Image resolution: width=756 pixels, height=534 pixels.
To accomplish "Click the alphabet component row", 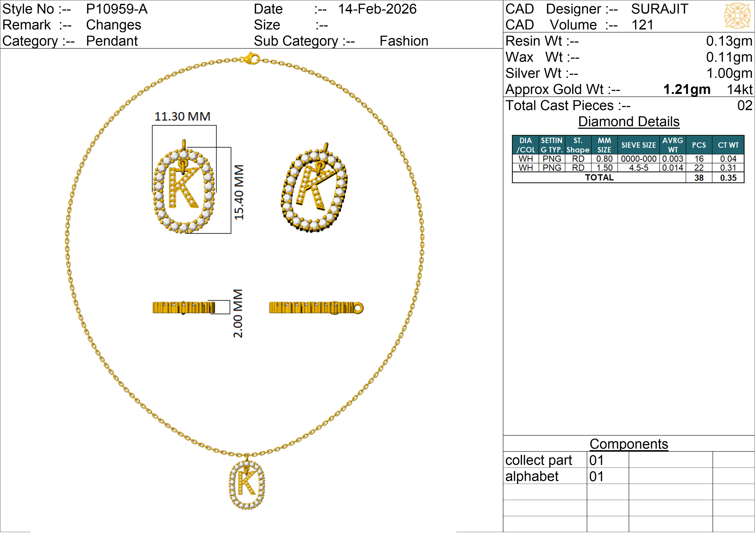I will click(532, 476).
